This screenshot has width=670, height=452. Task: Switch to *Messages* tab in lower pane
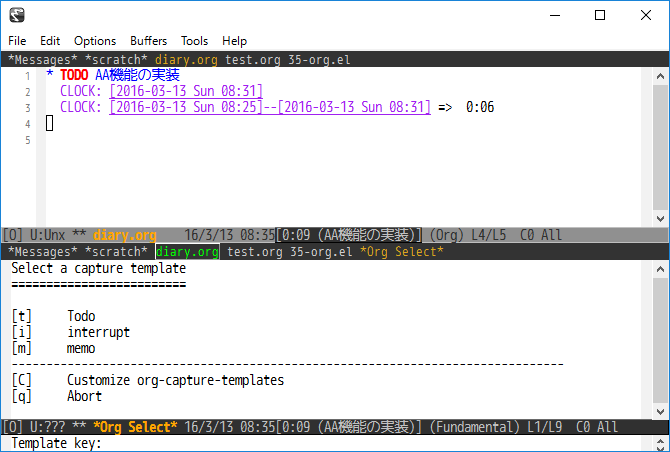coord(42,252)
